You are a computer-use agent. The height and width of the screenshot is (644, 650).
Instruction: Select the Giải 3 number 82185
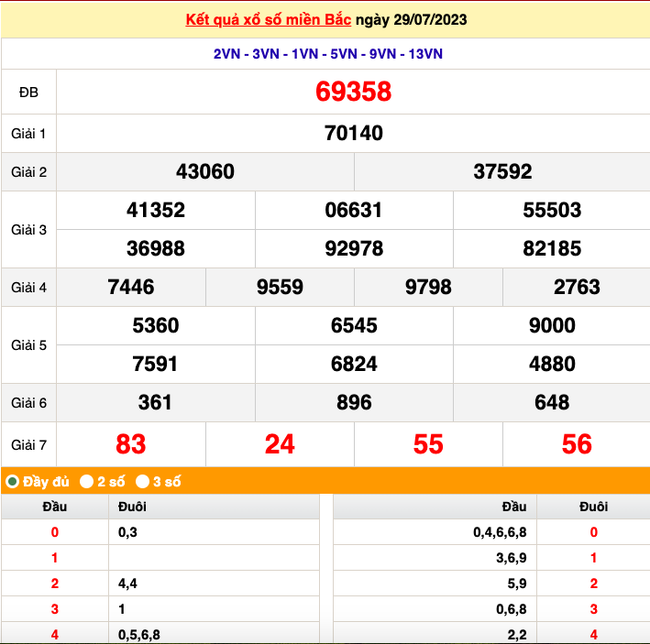click(552, 249)
